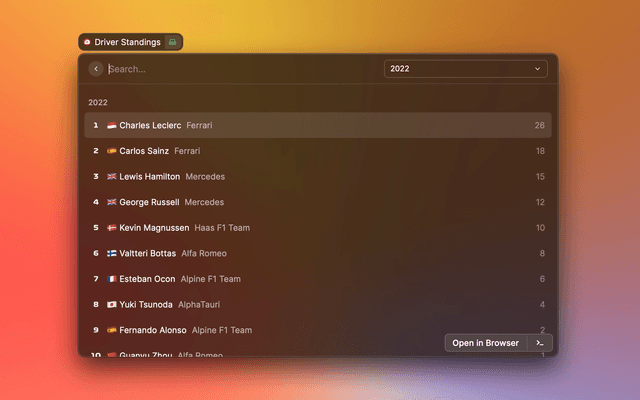Click the Open in Browser button

485,343
